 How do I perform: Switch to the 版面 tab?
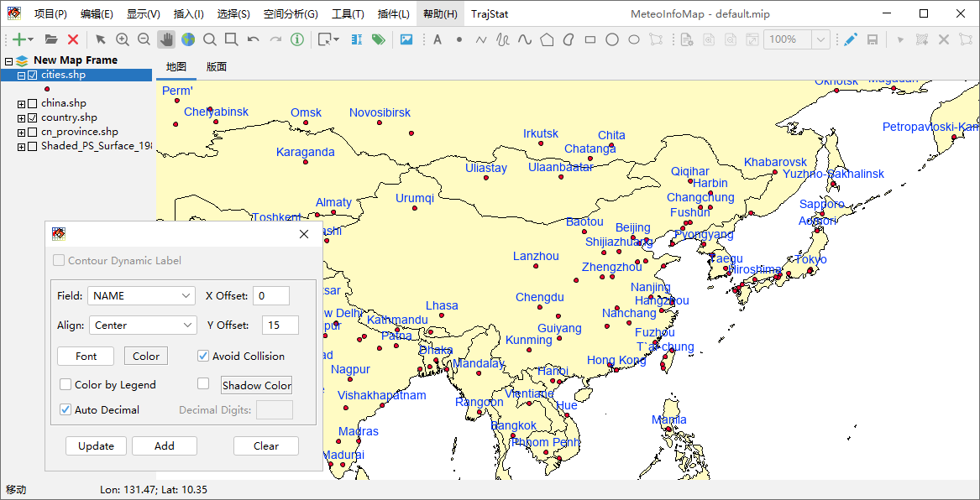(x=217, y=67)
